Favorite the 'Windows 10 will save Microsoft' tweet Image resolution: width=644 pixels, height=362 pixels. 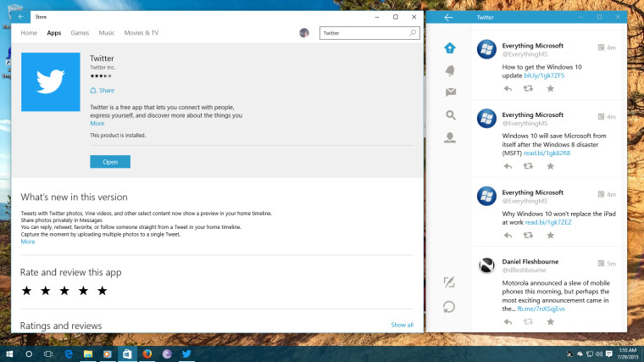coord(550,166)
